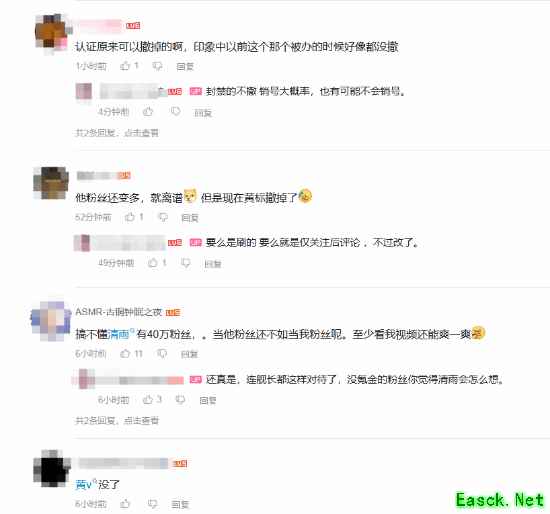Viewport: 550px width, 514px height.
Task: Expand 共2条回复 under the first comment
Action: coord(117,133)
